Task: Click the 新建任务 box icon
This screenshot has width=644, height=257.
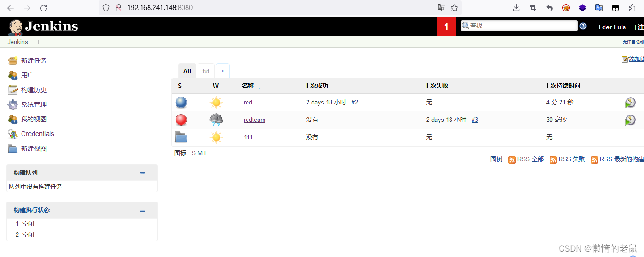Action: tap(13, 60)
